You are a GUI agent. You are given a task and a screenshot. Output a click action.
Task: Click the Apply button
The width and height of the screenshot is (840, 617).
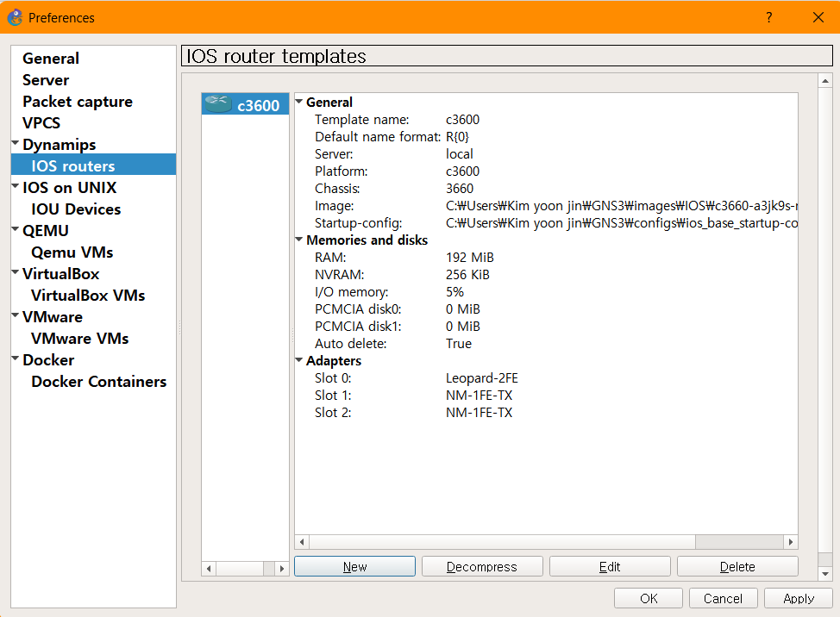[799, 598]
